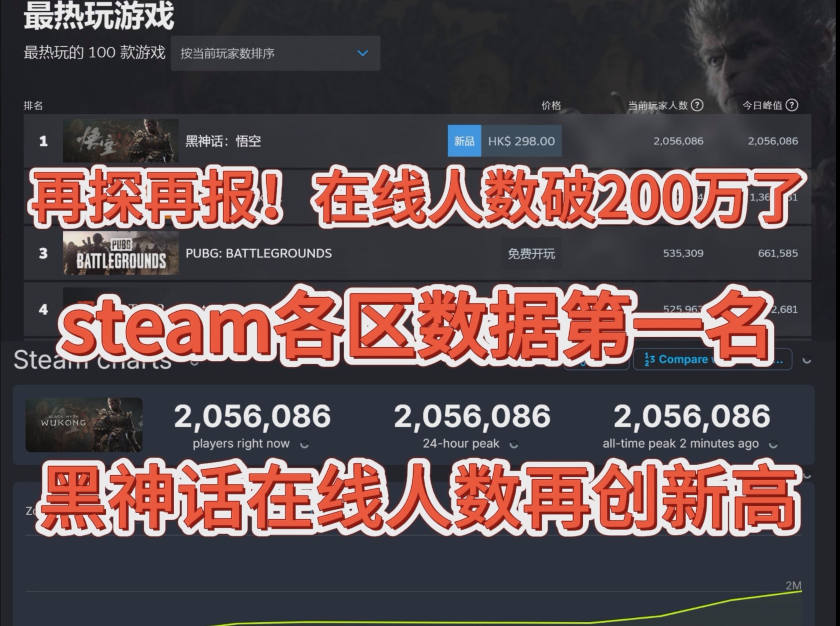This screenshot has width=840, height=626.
Task: Click the help icon next to 当前玩家人数
Action: point(697,105)
